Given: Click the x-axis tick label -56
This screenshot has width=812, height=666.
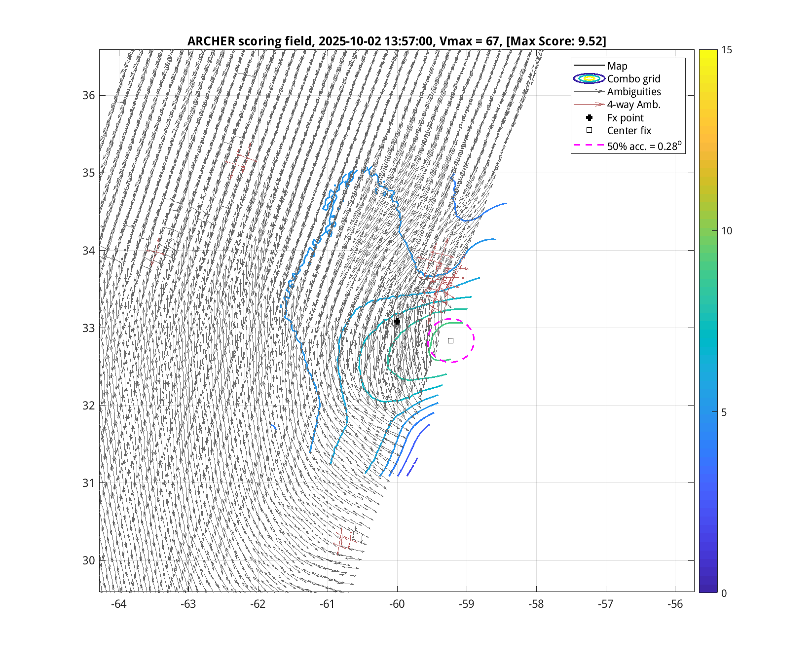Looking at the screenshot, I should point(675,604).
